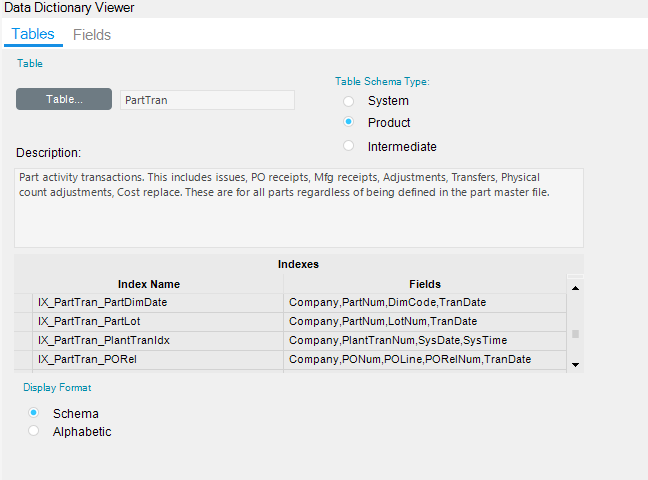Viewport: 648px width, 480px height.
Task: Click the Fields column header
Action: tap(425, 284)
